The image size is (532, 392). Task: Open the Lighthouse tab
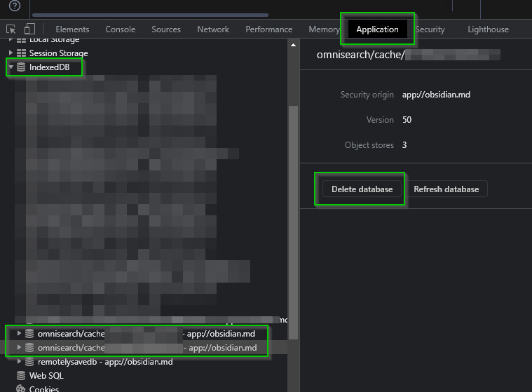pos(488,29)
